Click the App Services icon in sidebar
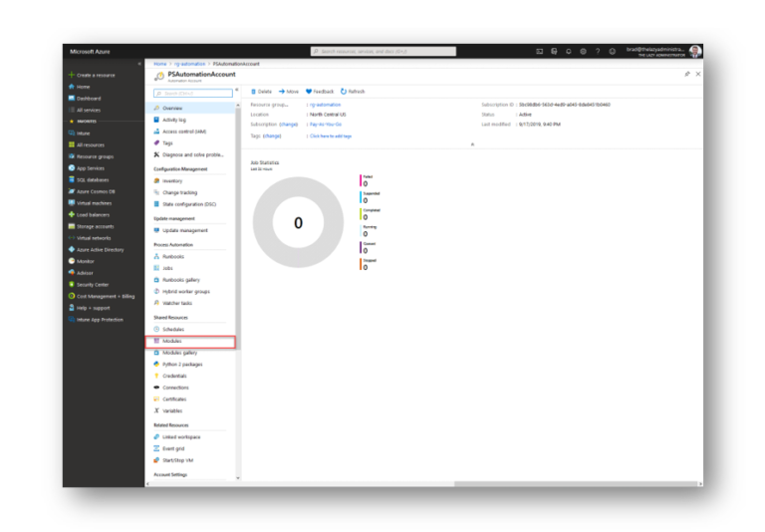765x532 pixels. 72,168
